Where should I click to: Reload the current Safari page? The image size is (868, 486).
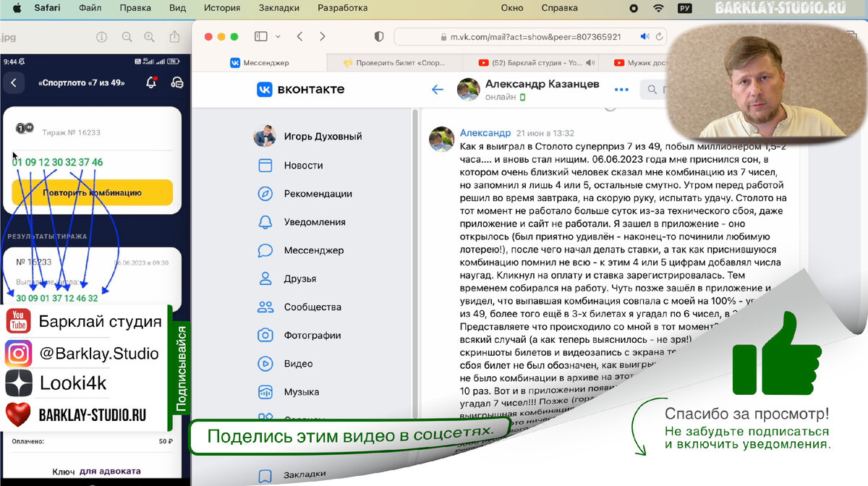[660, 36]
